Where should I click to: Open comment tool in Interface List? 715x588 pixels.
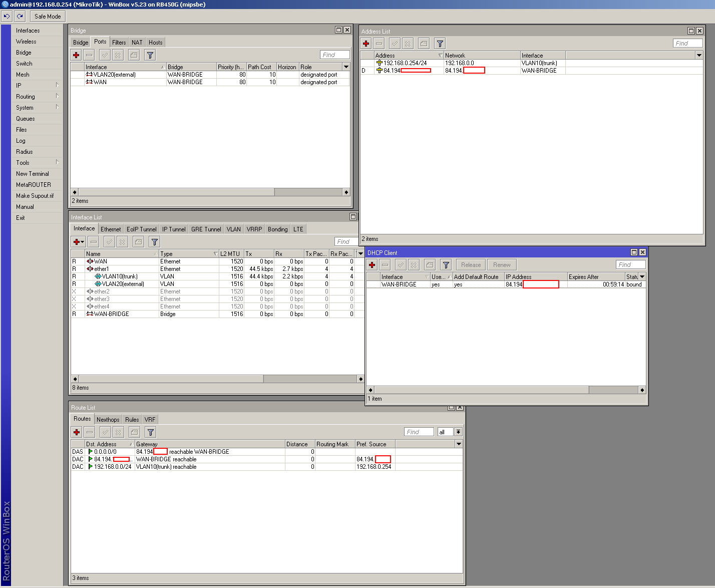pyautogui.click(x=138, y=242)
